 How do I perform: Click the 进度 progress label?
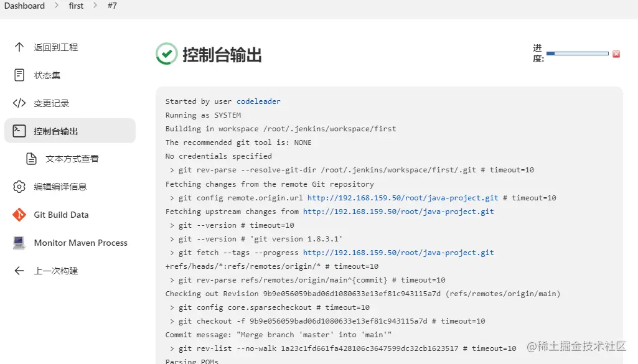(x=538, y=54)
